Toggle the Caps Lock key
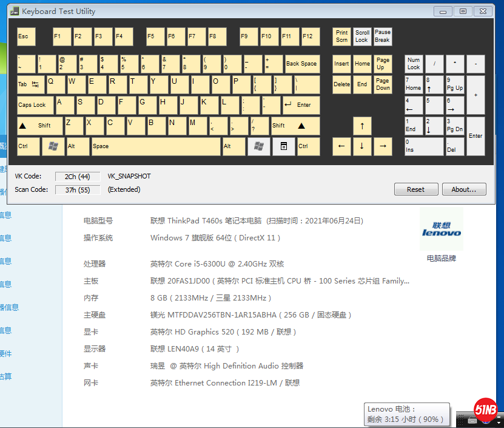The image size is (504, 428). 35,105
